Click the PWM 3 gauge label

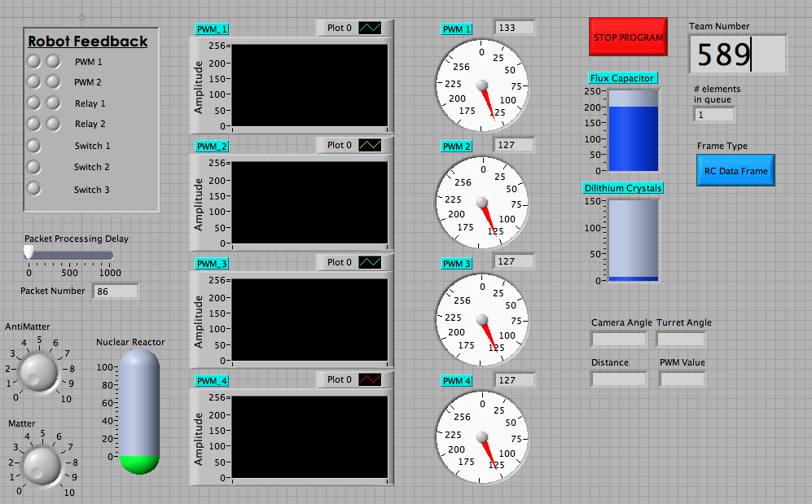pyautogui.click(x=456, y=263)
